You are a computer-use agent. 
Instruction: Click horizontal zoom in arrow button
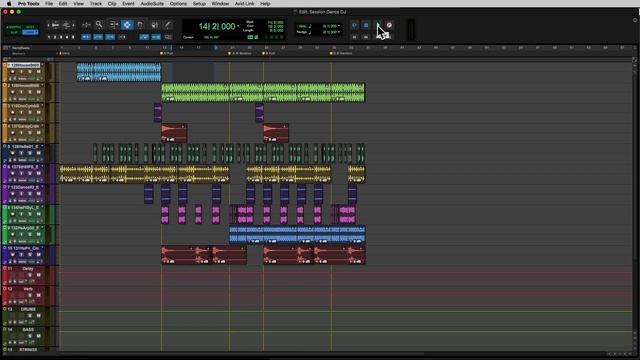(73, 25)
